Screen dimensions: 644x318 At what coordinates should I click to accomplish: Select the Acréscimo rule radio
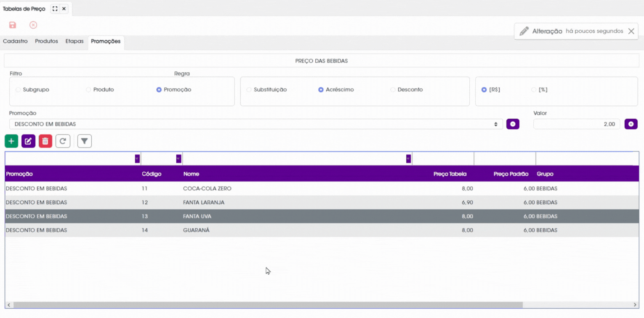point(321,90)
